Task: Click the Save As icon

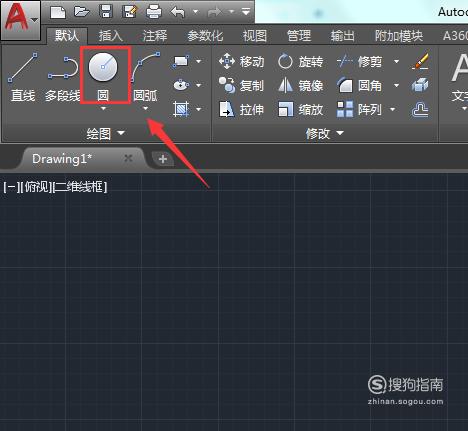Action: 130,12
